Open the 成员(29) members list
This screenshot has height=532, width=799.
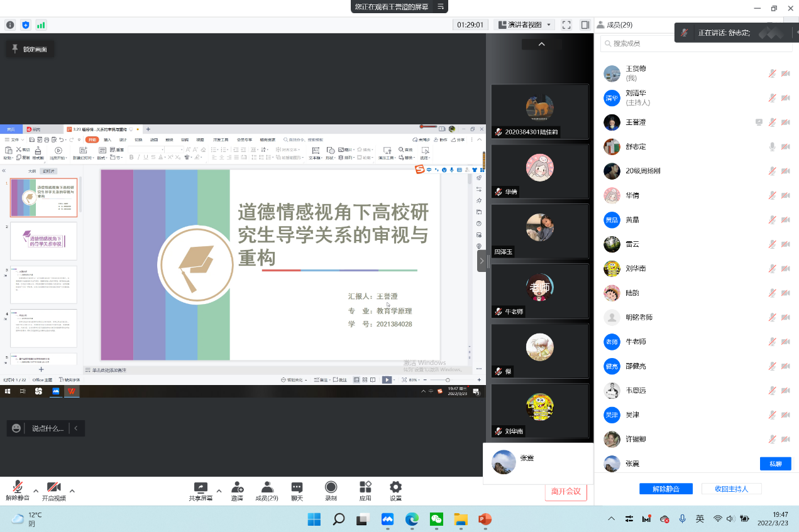pos(267,488)
